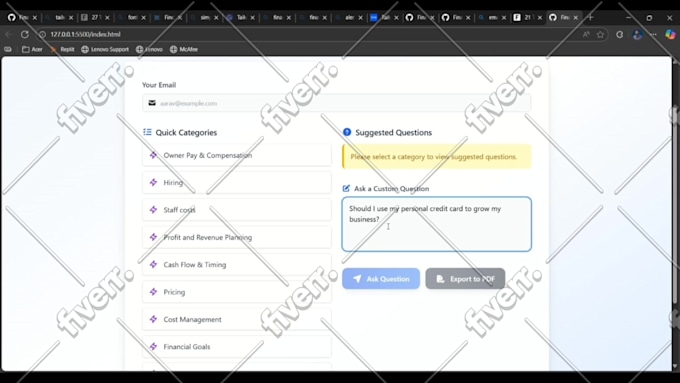Click the "Your Email" label

point(159,85)
